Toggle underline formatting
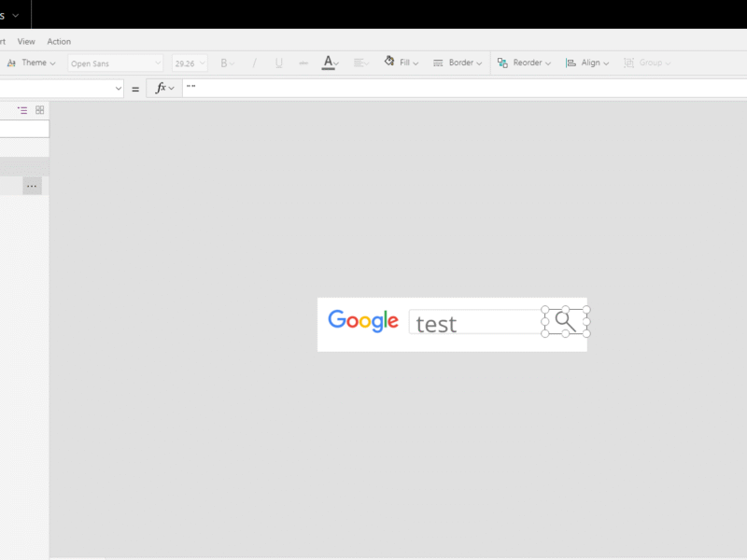This screenshot has height=560, width=747. click(278, 63)
